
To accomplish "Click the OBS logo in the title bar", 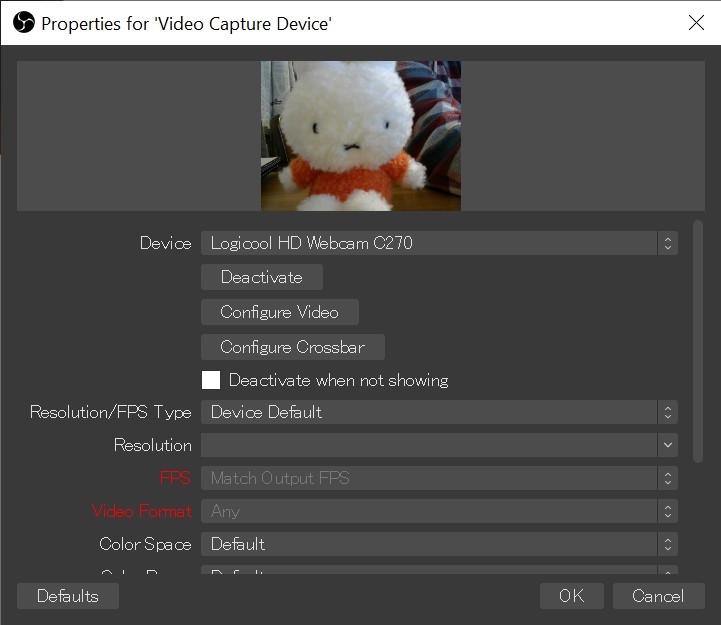I will tap(24, 23).
